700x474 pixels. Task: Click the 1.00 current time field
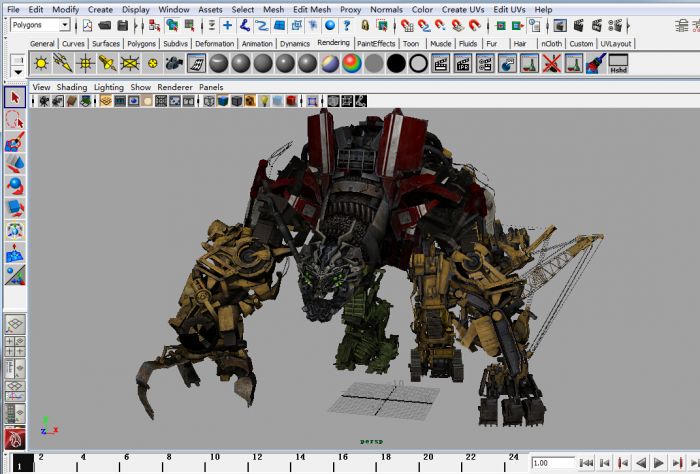[553, 463]
